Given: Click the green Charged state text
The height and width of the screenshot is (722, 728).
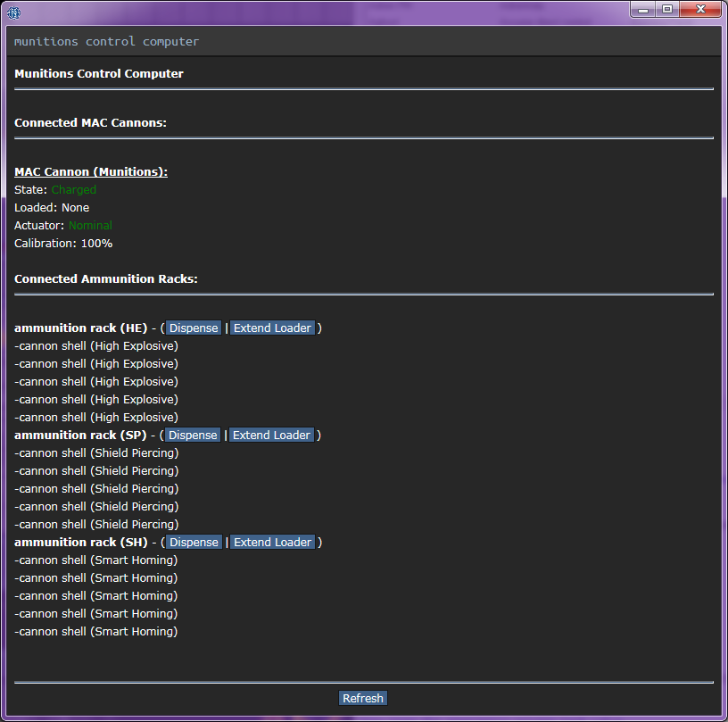Looking at the screenshot, I should [73, 190].
